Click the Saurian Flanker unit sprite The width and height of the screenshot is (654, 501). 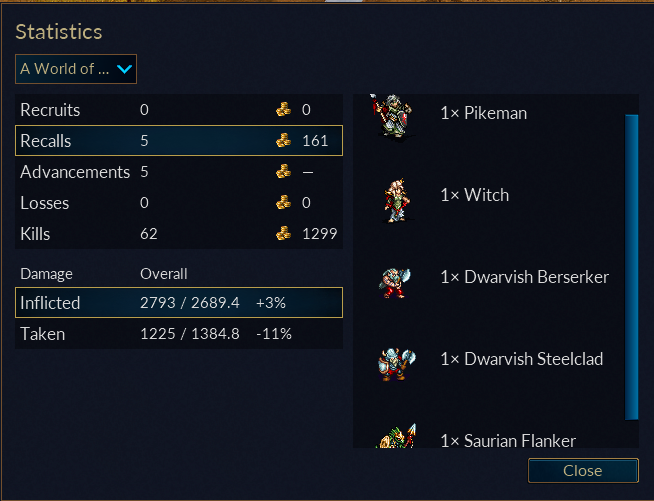[x=397, y=436]
